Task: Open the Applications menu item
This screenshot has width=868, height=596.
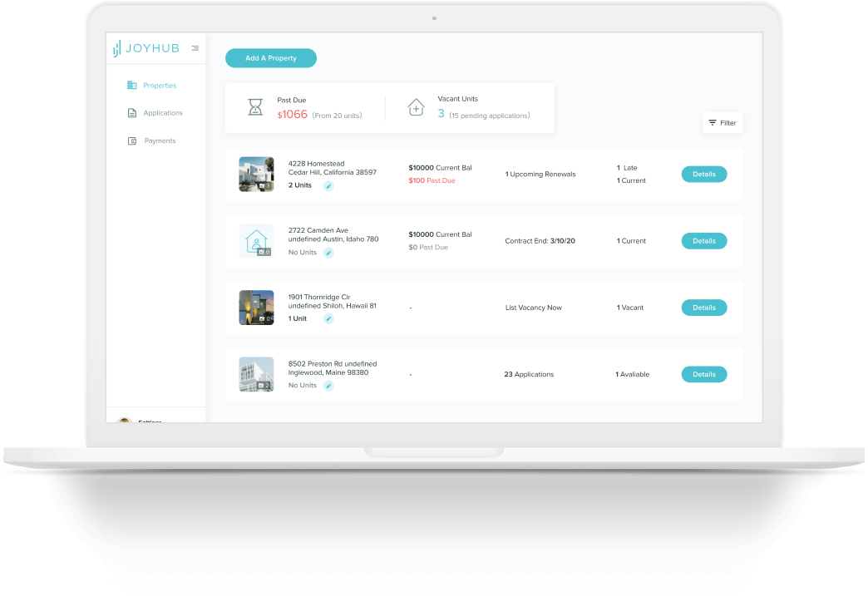Action: [x=163, y=113]
